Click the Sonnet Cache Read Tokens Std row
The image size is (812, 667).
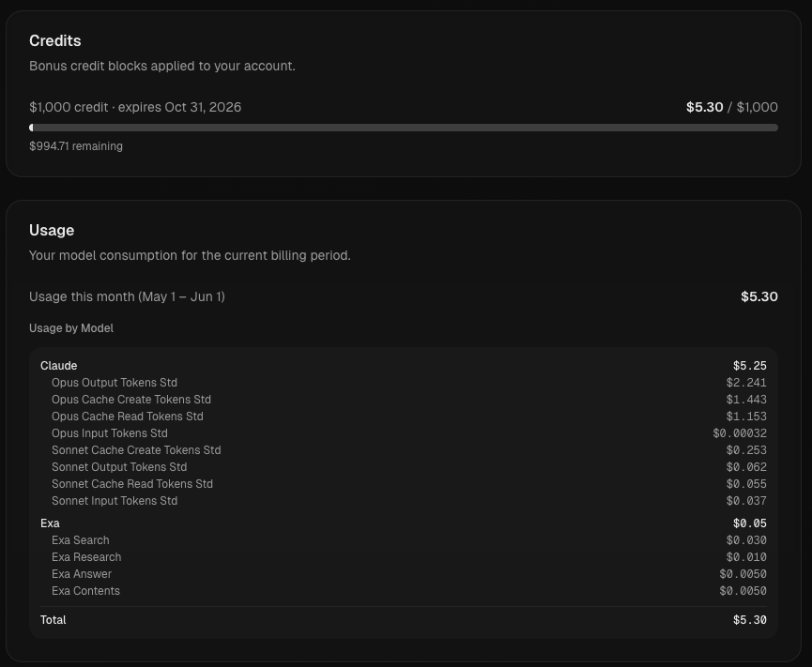[x=409, y=484]
